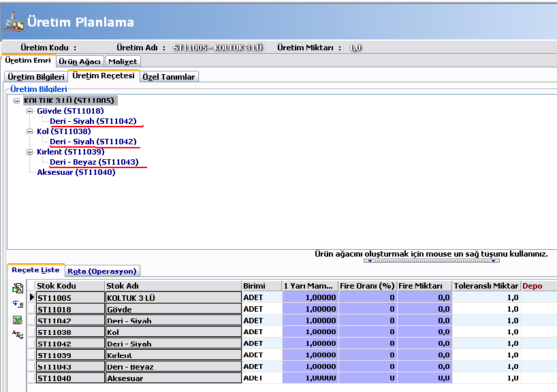Click the dotted splitter bar with arrows
Image resolution: width=557 pixels, height=392 pixels.
(432, 261)
